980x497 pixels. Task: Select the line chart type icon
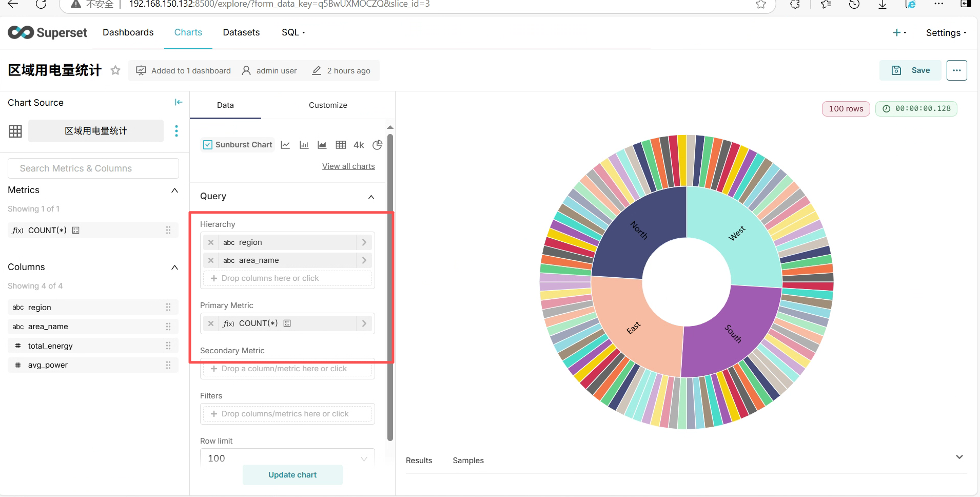pos(285,145)
